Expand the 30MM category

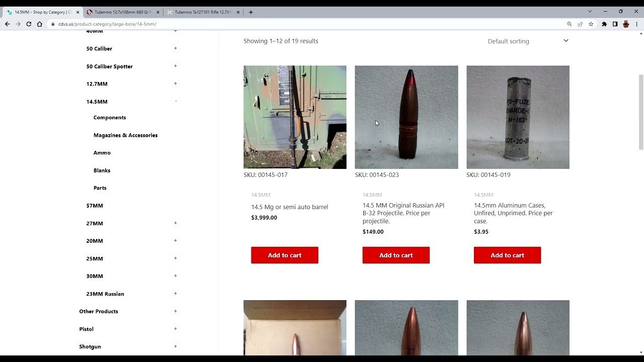tap(176, 276)
